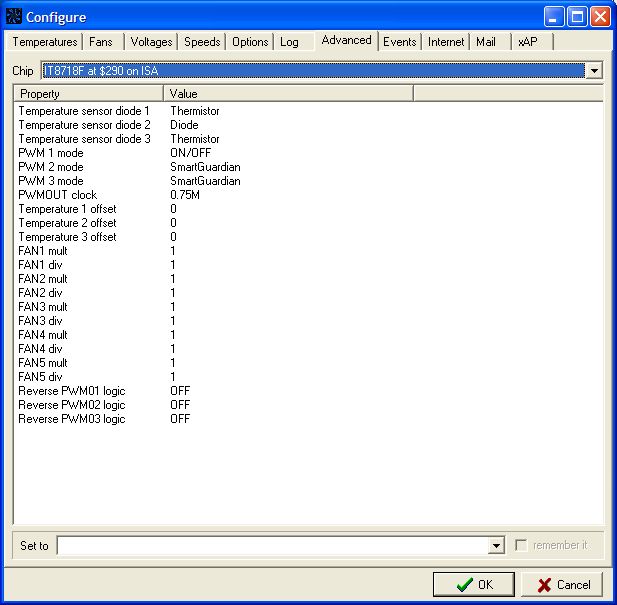Expand the Chip dropdown arrow
The height and width of the screenshot is (605, 617).
coord(594,71)
